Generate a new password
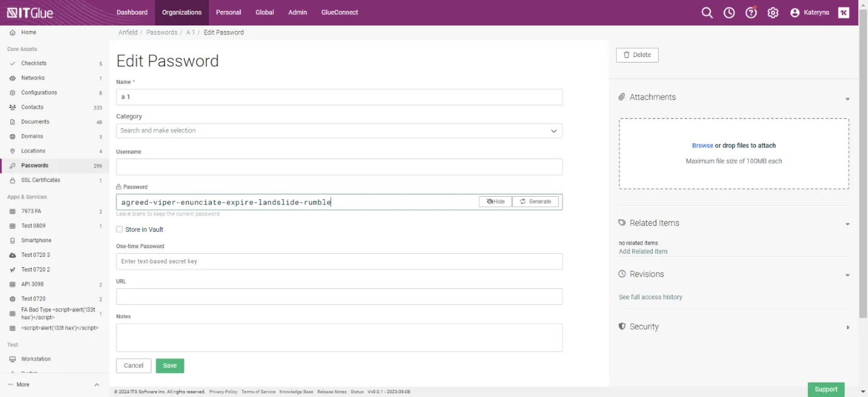868x397 pixels. 536,202
